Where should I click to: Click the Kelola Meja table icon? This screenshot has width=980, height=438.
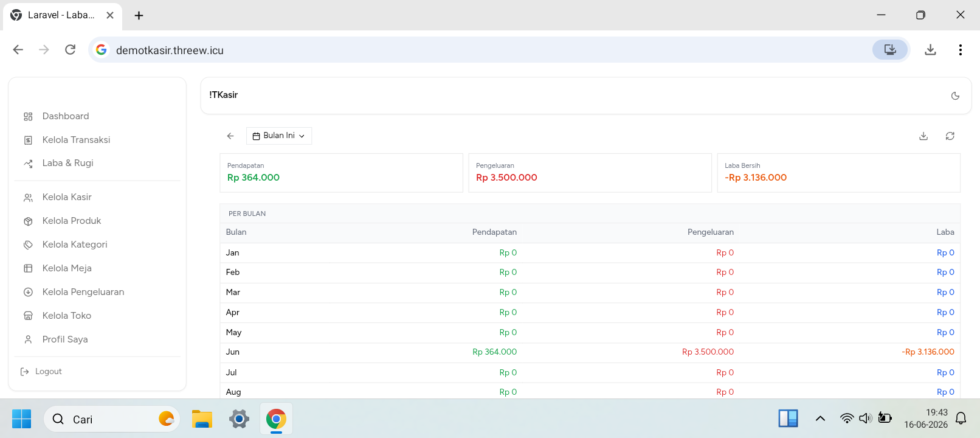(28, 268)
